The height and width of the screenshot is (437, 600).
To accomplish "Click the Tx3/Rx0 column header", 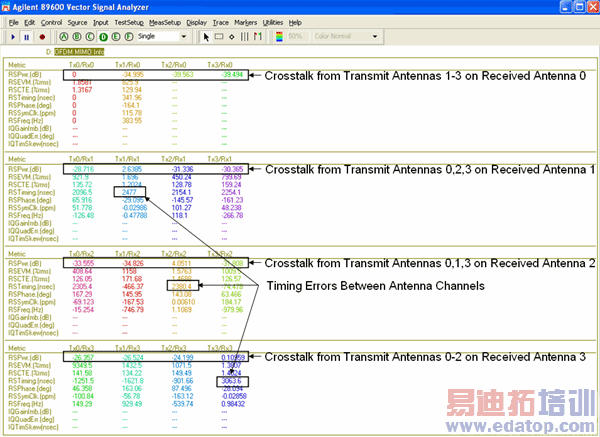I will [x=220, y=65].
